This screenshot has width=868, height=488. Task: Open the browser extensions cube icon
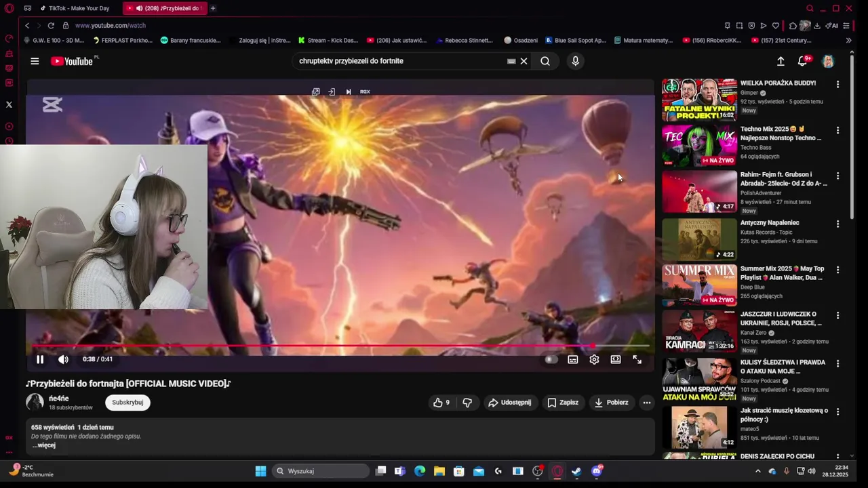point(793,26)
